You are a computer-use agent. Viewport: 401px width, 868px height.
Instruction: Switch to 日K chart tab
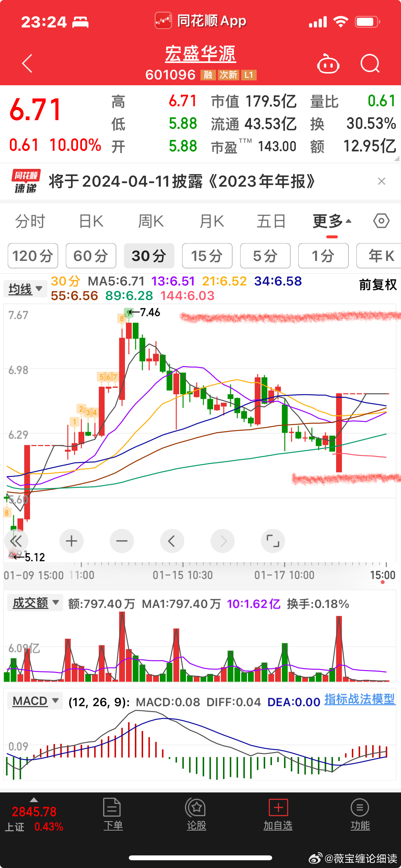point(91,222)
